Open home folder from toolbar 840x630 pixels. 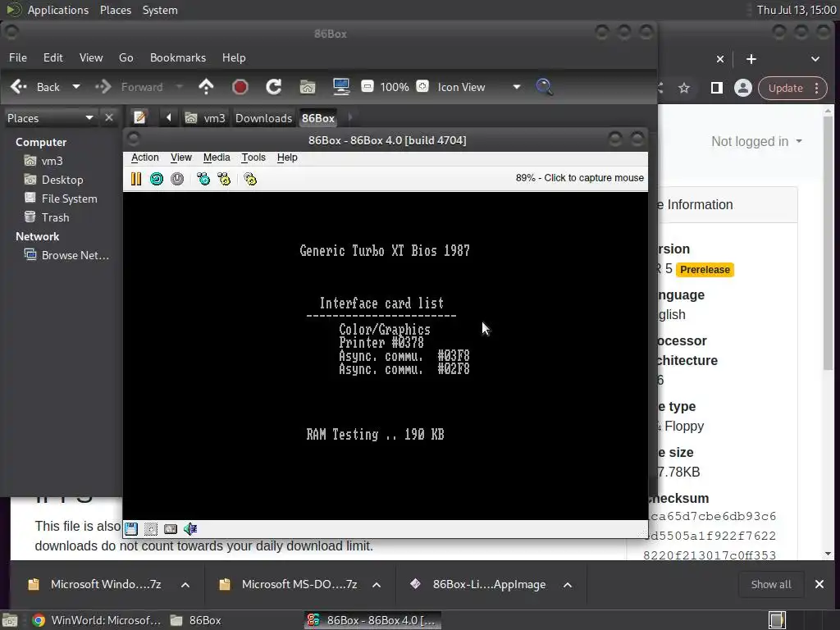(x=308, y=87)
